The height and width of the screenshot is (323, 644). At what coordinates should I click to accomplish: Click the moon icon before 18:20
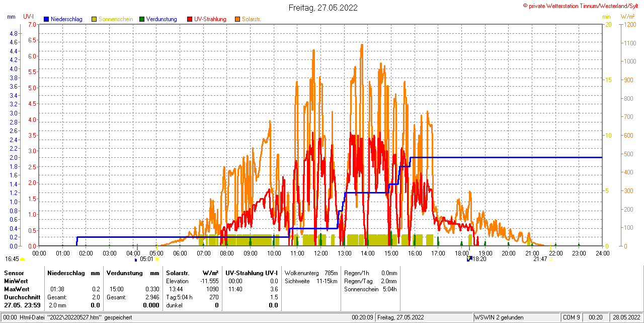[x=469, y=259]
